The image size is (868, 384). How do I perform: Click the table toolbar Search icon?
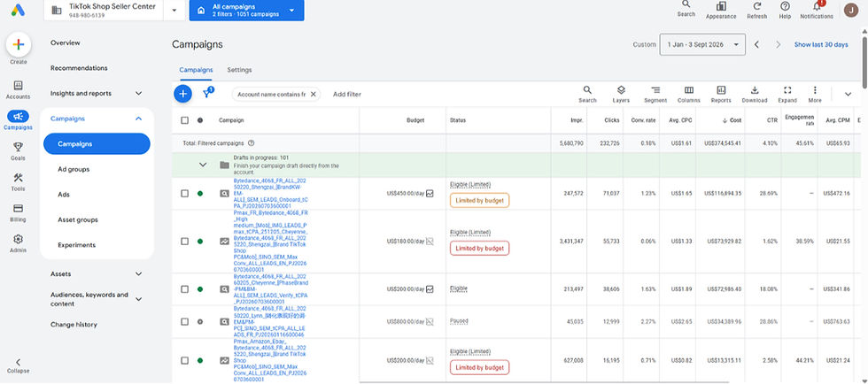[x=587, y=90]
